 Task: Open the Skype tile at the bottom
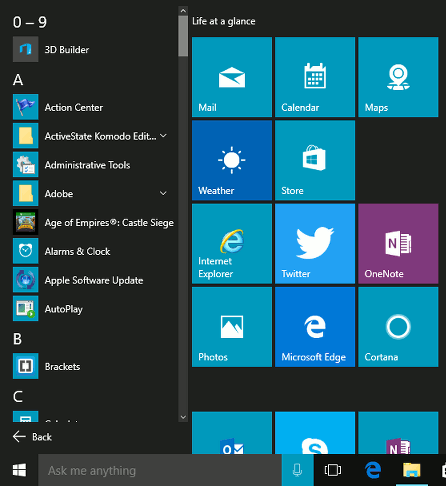click(315, 433)
